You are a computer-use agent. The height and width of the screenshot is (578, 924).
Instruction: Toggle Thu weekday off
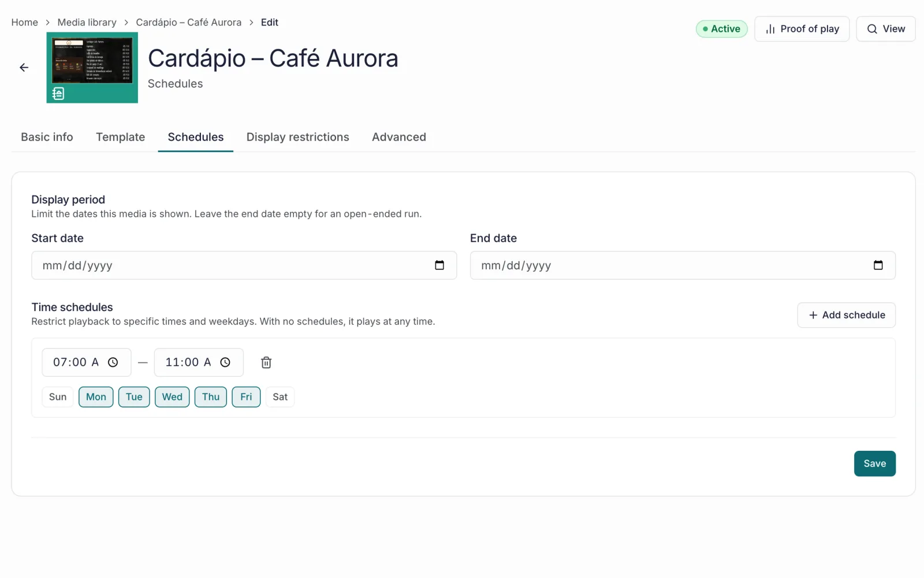click(x=211, y=397)
